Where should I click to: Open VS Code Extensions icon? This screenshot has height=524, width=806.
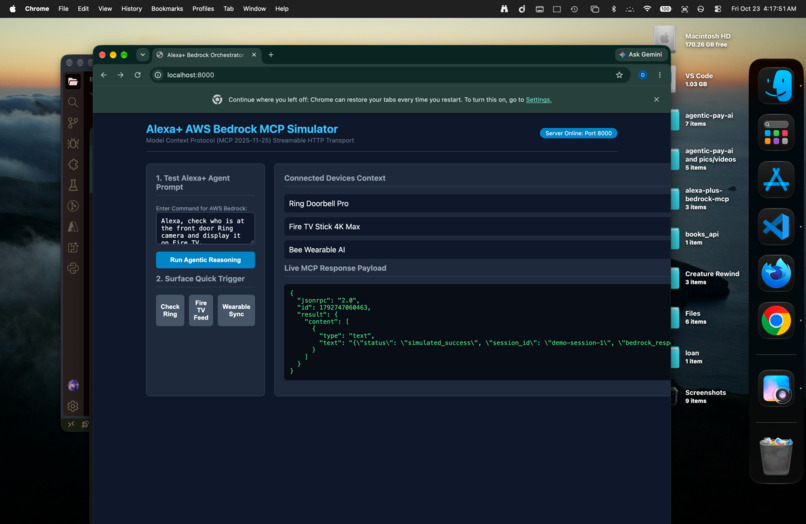(73, 165)
